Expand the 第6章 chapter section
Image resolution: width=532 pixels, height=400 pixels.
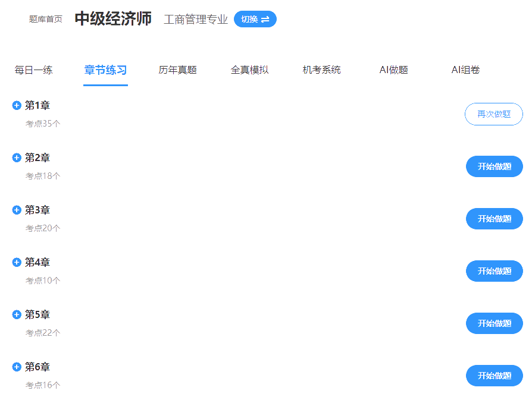coord(16,367)
